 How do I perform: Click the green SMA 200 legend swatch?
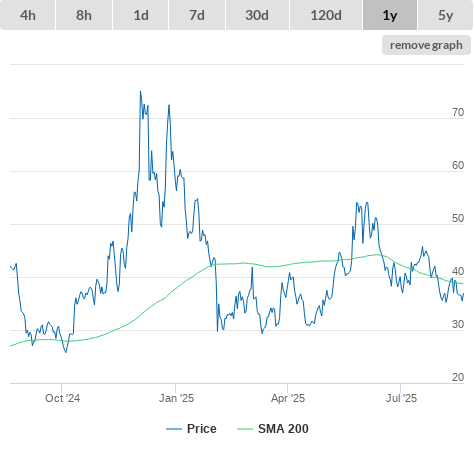coord(245,429)
